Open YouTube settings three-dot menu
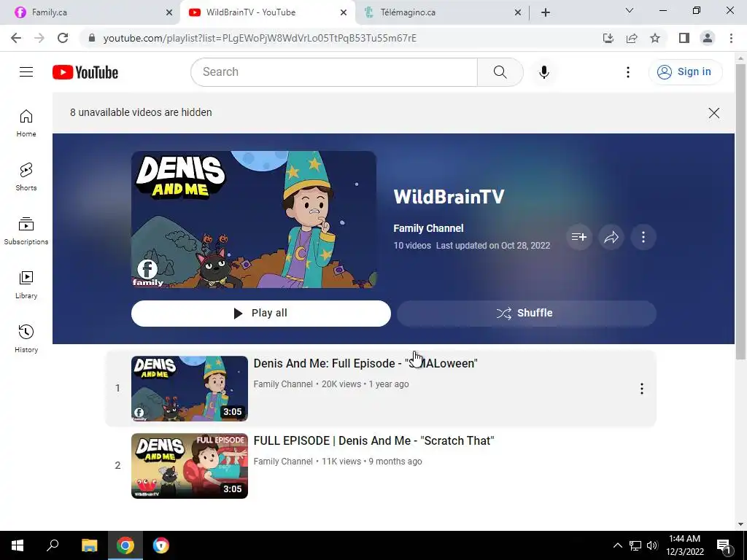Viewport: 747px width, 560px height. coord(628,72)
